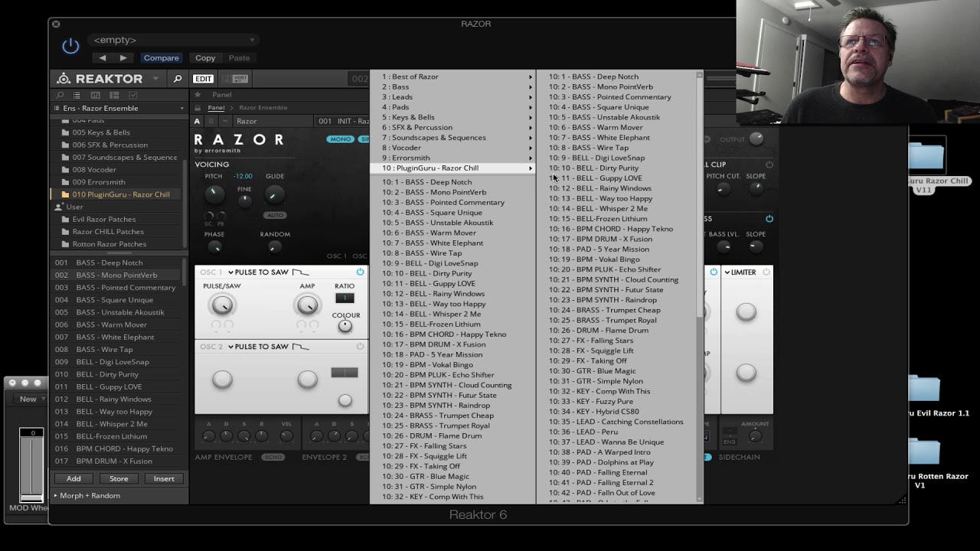Click the MOD Wheel fader
The width and height of the screenshot is (980, 551).
(31, 465)
